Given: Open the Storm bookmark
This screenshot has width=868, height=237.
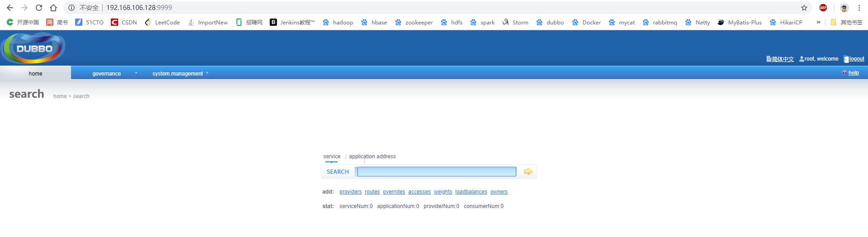Looking at the screenshot, I should click(x=515, y=22).
